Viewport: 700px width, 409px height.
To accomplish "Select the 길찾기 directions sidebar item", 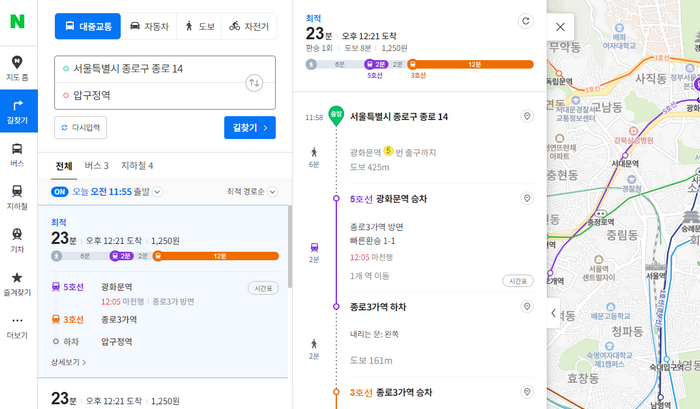I will [x=17, y=111].
